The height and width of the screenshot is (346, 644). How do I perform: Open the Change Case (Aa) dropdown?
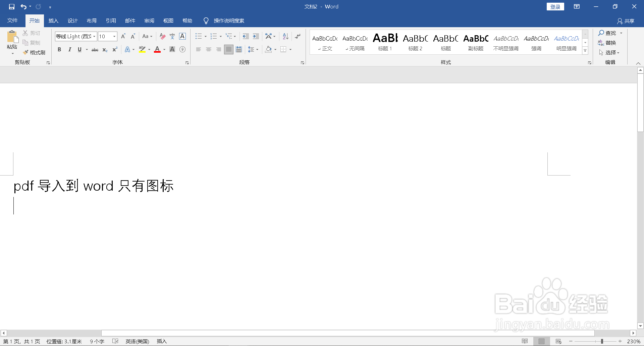(x=147, y=36)
